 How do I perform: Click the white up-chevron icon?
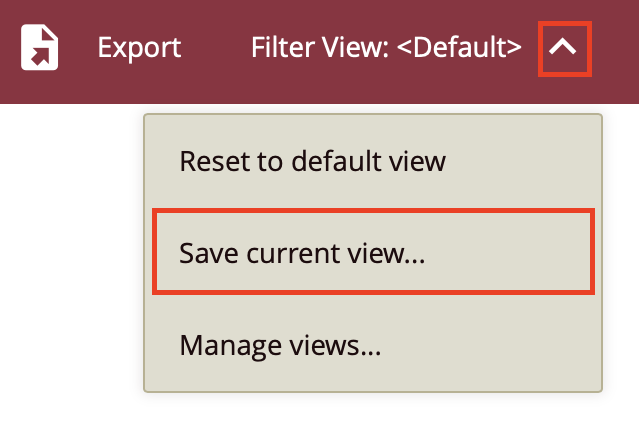564,47
